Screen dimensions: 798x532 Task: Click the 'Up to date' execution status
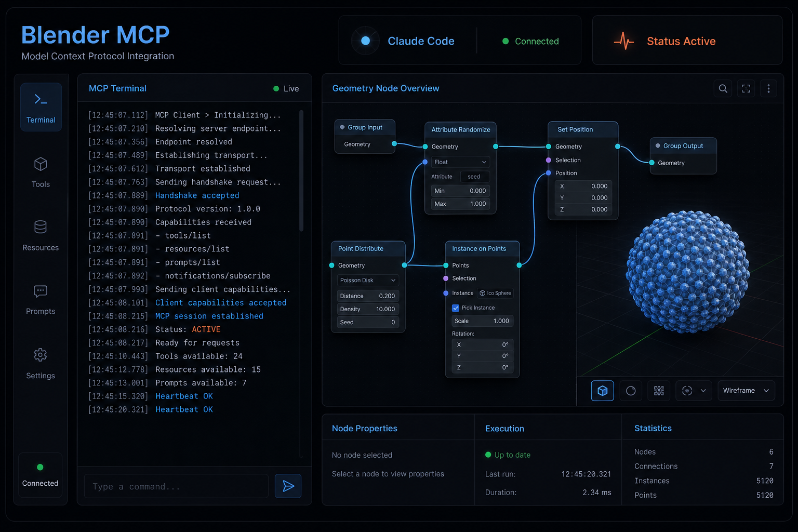[508, 455]
